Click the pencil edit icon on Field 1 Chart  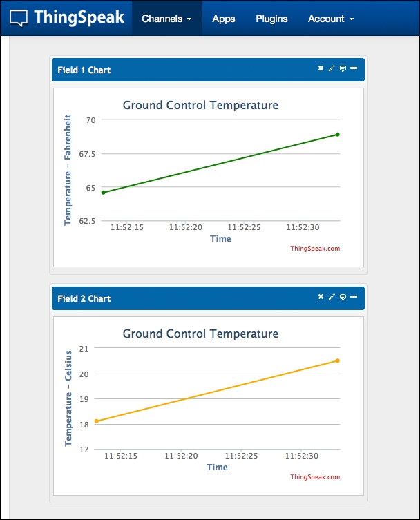point(332,68)
